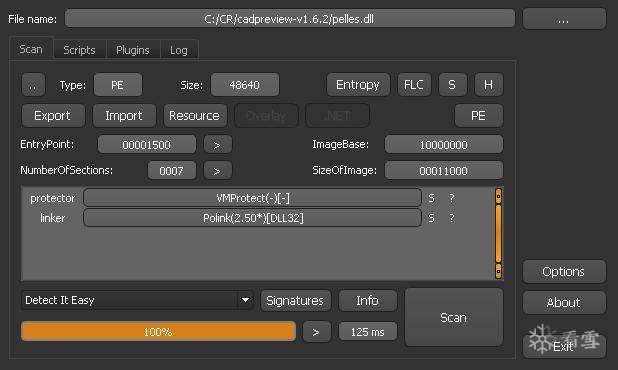Open the Log tab
The image size is (618, 370).
(x=179, y=50)
